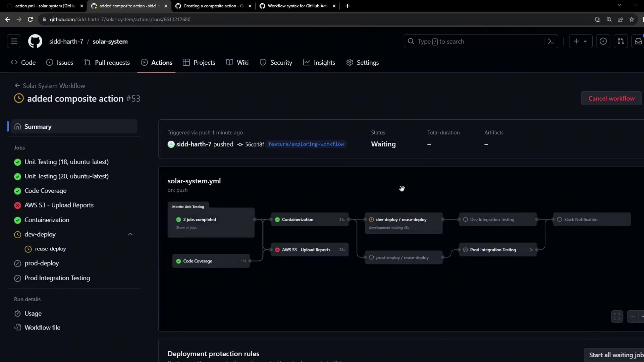Collapse the dev-deploy job group
Viewport: 644px width, 362px height.
coord(130,234)
